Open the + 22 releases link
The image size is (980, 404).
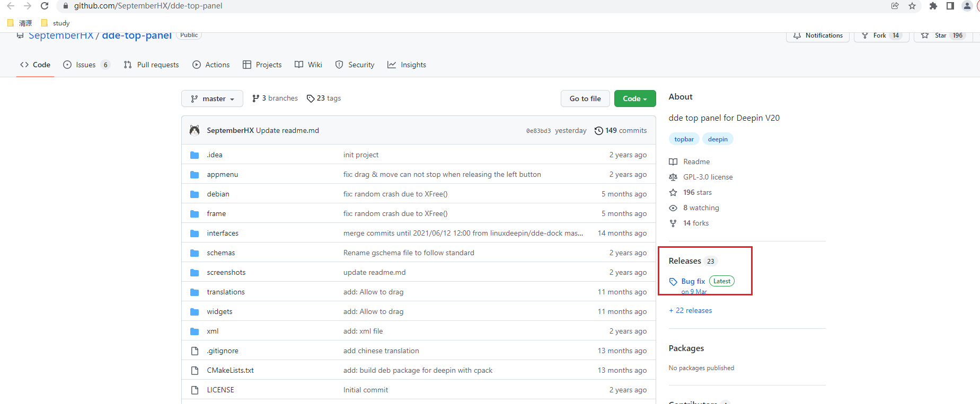[691, 311]
